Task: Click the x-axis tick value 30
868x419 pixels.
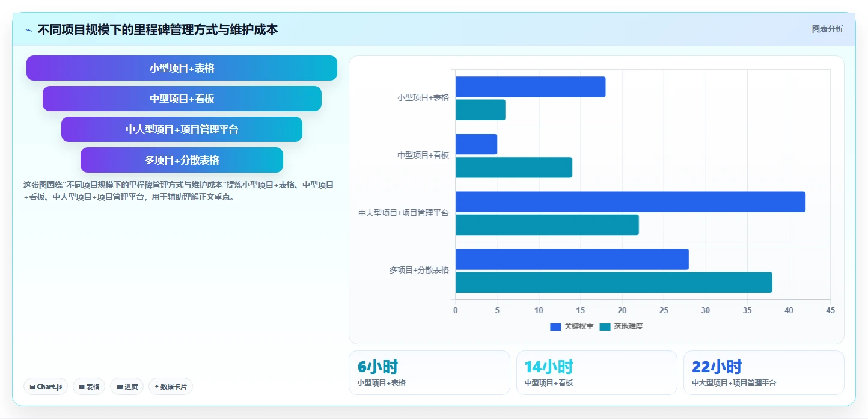Action: click(705, 310)
